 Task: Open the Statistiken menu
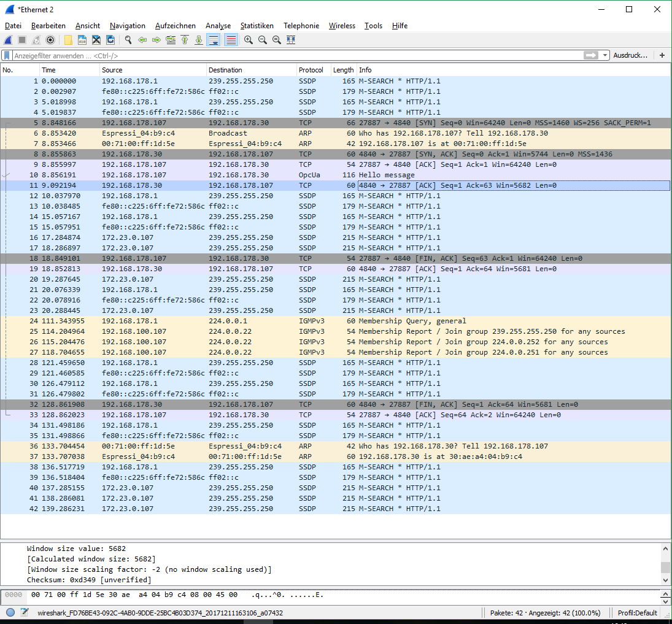tap(257, 26)
